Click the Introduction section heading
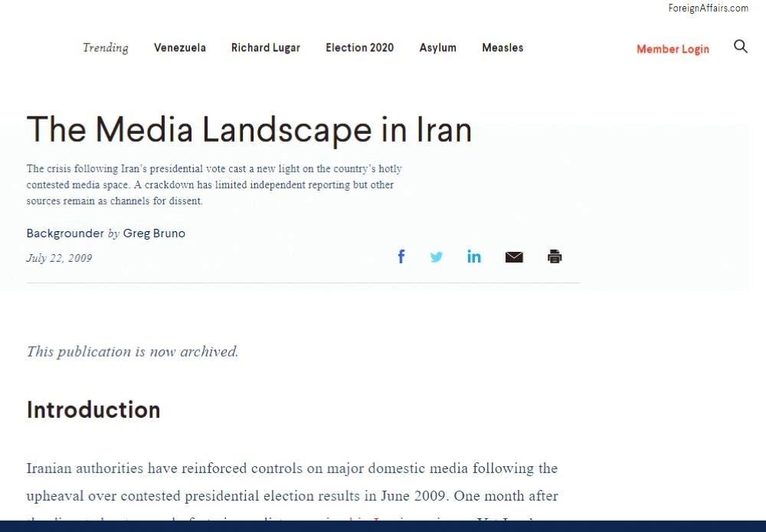Image resolution: width=766 pixels, height=532 pixels. tap(93, 410)
